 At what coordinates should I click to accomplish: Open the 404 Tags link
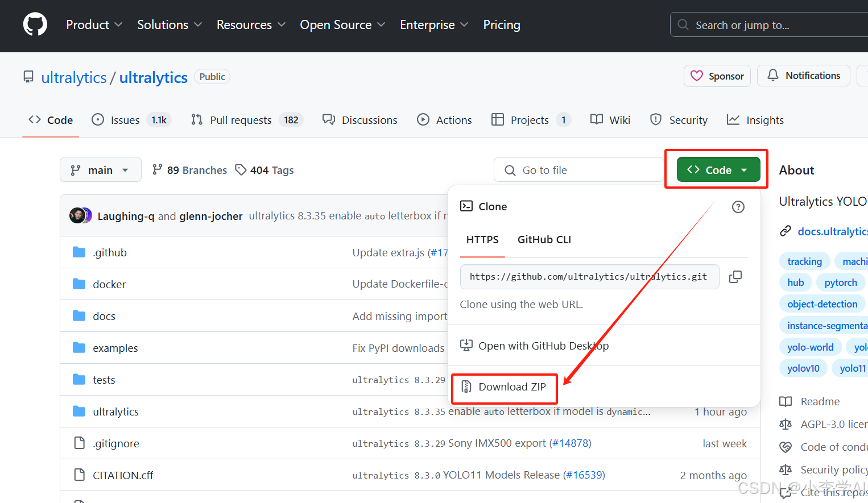(x=264, y=170)
